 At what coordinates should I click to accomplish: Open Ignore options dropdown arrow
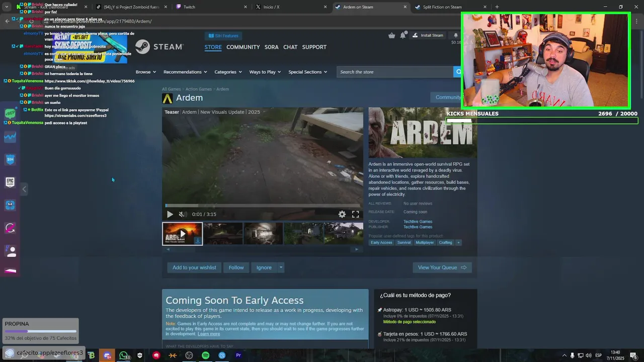tap(281, 267)
